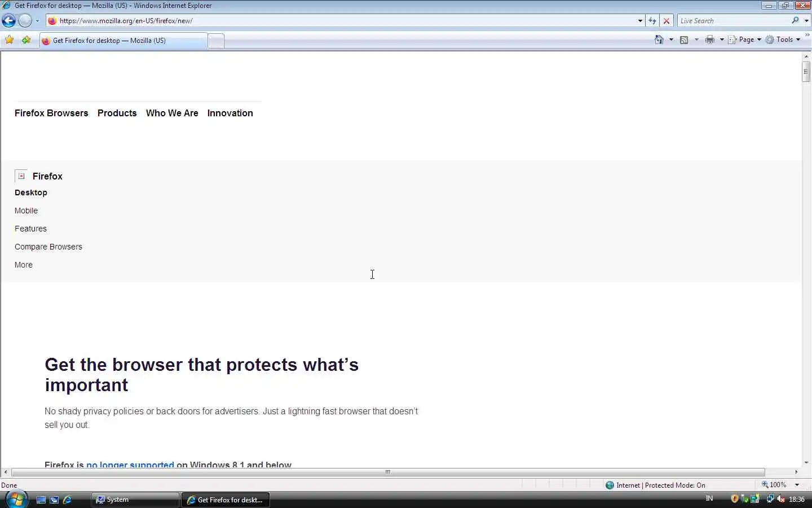The width and height of the screenshot is (812, 508).
Task: Open the Favorites Center star icon
Action: point(10,40)
